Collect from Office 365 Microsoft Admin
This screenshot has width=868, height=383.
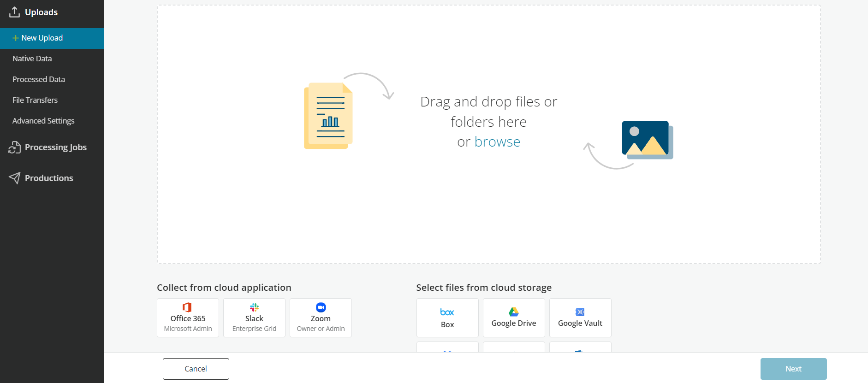(x=188, y=318)
